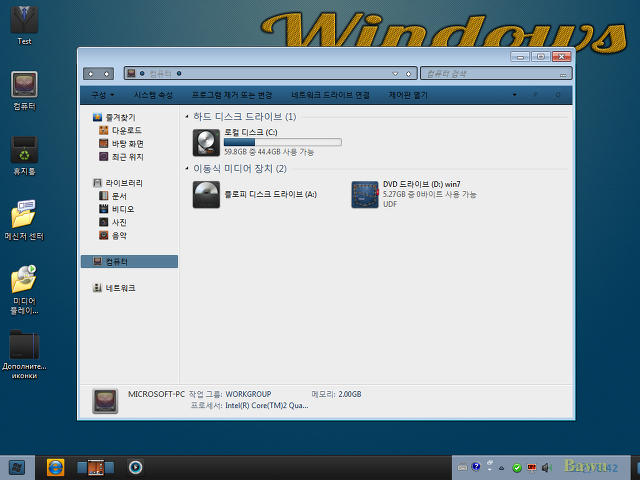
Task: Show hidden tray icons arrow
Action: click(502, 468)
